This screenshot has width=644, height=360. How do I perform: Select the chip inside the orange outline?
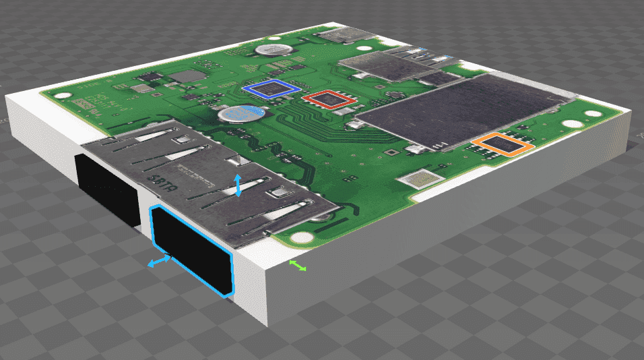pyautogui.click(x=503, y=144)
